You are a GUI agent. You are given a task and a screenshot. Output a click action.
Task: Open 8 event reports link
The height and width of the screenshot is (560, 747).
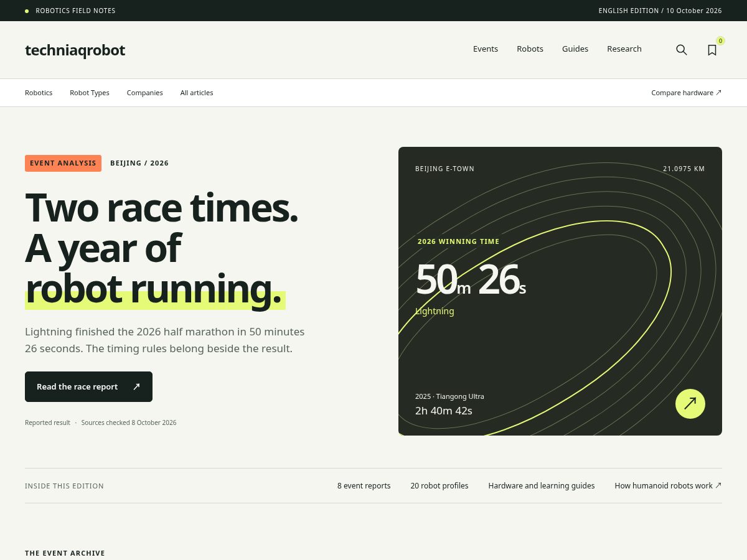364,486
